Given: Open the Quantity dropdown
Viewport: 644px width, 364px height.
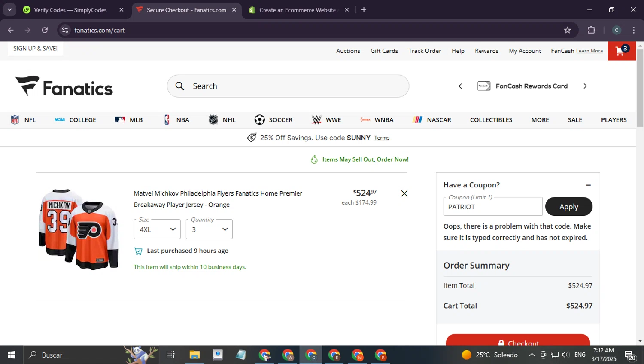Looking at the screenshot, I should [x=209, y=229].
